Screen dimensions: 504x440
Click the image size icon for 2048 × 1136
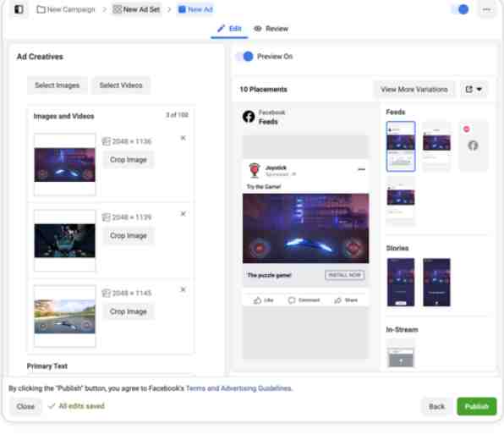click(x=106, y=141)
